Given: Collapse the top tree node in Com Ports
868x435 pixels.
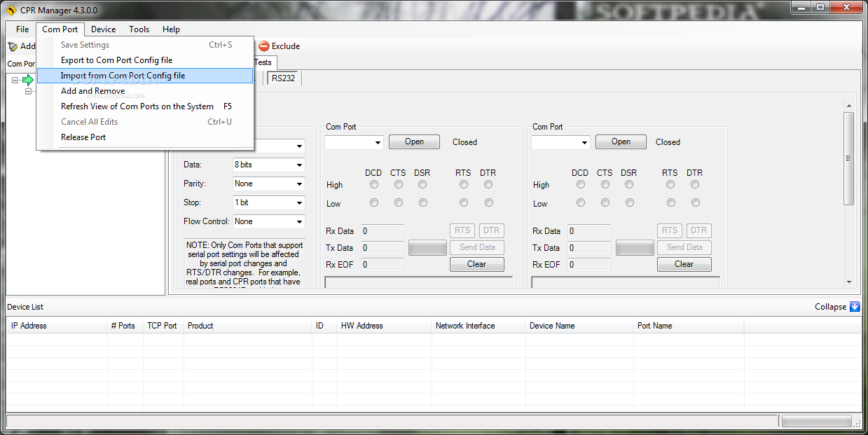Looking at the screenshot, I should [x=15, y=80].
